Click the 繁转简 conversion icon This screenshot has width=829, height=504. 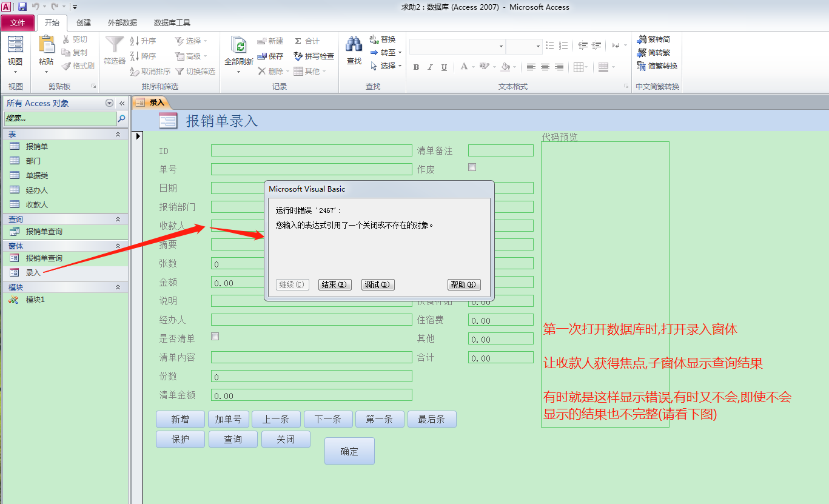653,39
